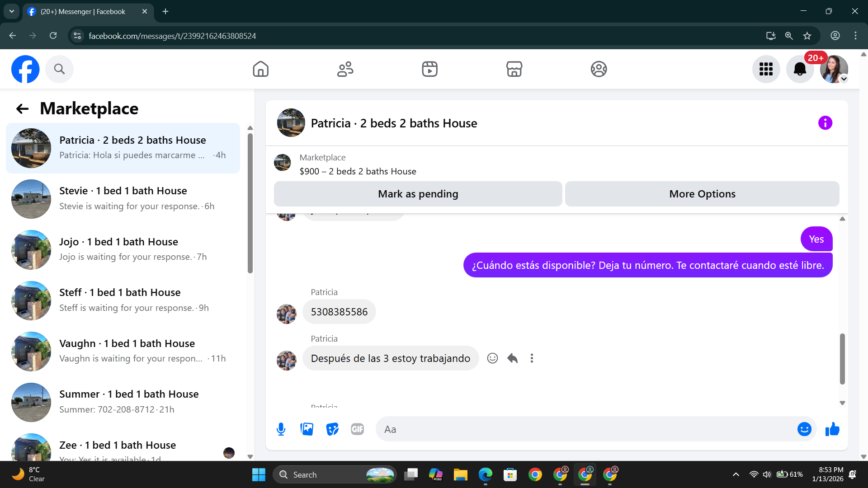Go to Marketplace tab in top navigation
This screenshot has height=488, width=868.
point(514,69)
